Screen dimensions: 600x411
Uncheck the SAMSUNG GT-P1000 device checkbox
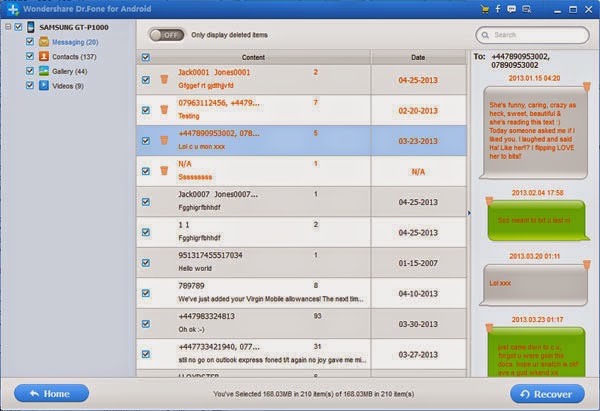tap(18, 27)
